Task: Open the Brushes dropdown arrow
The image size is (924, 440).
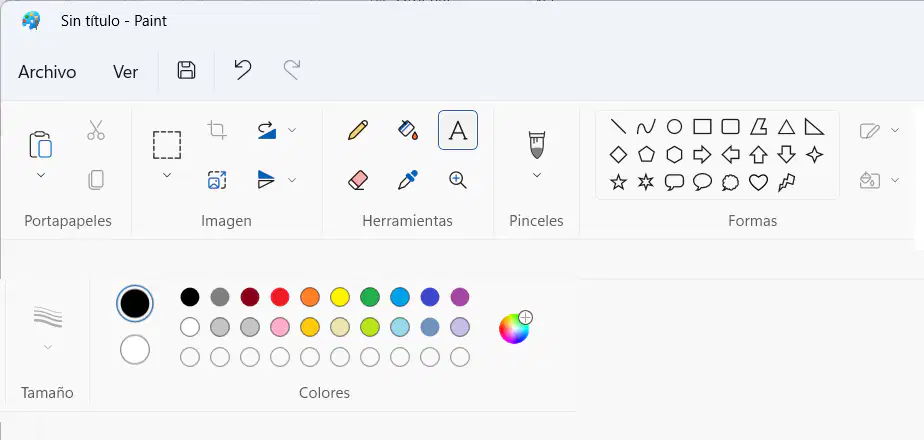Action: tap(537, 175)
